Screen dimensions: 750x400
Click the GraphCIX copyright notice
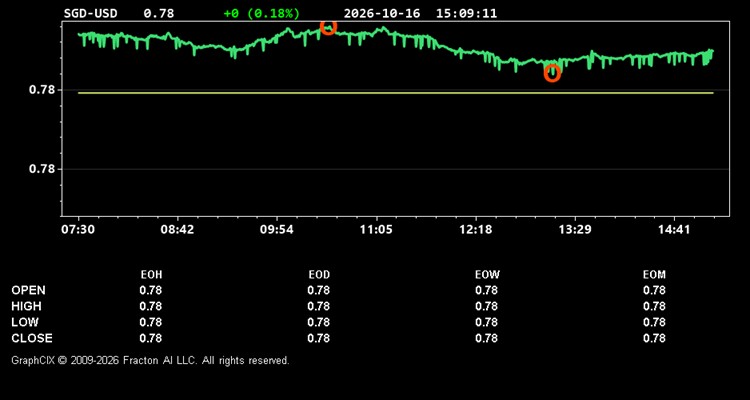tap(151, 360)
